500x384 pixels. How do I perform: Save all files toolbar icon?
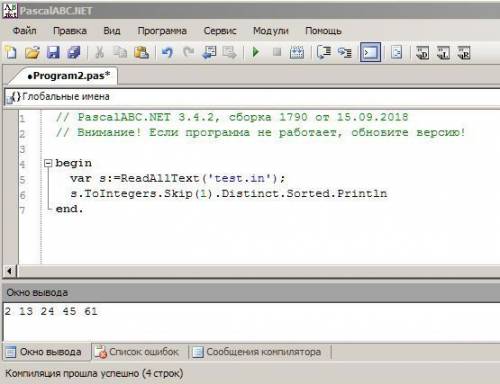[74, 53]
